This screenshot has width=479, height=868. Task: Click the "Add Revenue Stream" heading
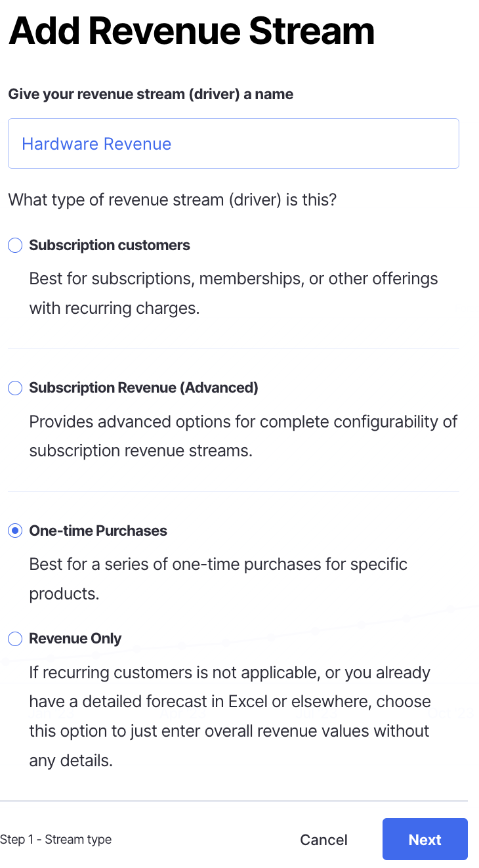[192, 30]
